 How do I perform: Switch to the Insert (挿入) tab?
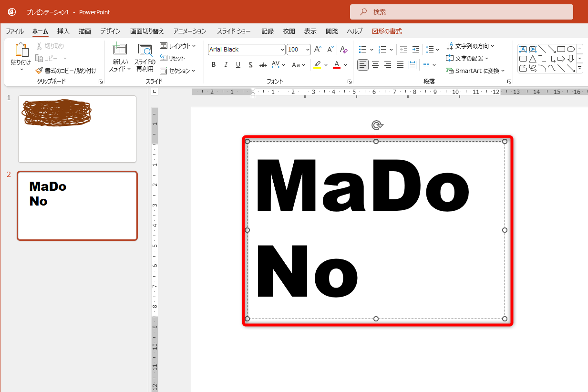[63, 31]
